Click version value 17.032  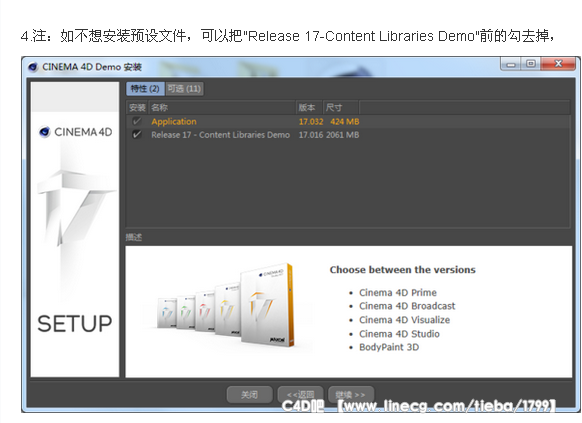[x=311, y=122]
